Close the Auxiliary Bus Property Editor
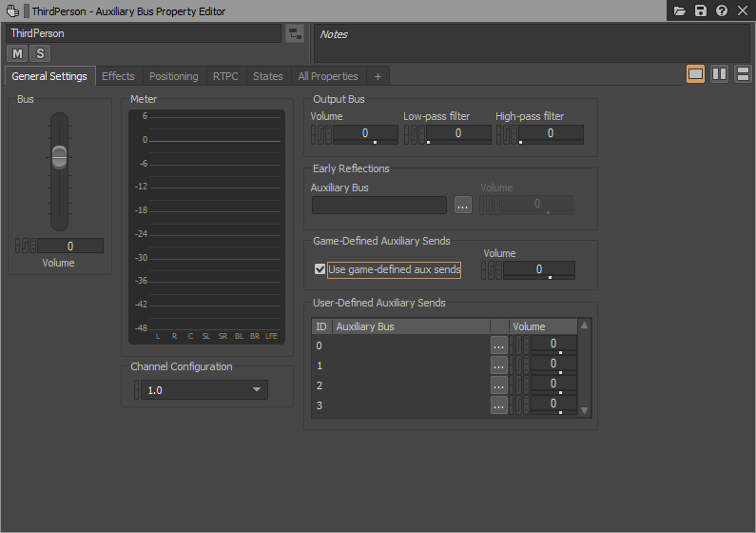Image resolution: width=756 pixels, height=533 pixels. (743, 10)
